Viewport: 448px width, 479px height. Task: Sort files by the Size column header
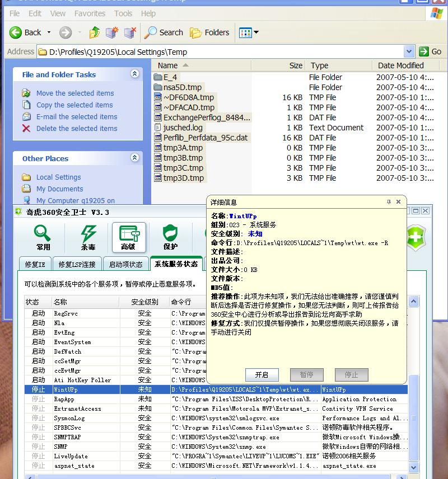[278, 65]
